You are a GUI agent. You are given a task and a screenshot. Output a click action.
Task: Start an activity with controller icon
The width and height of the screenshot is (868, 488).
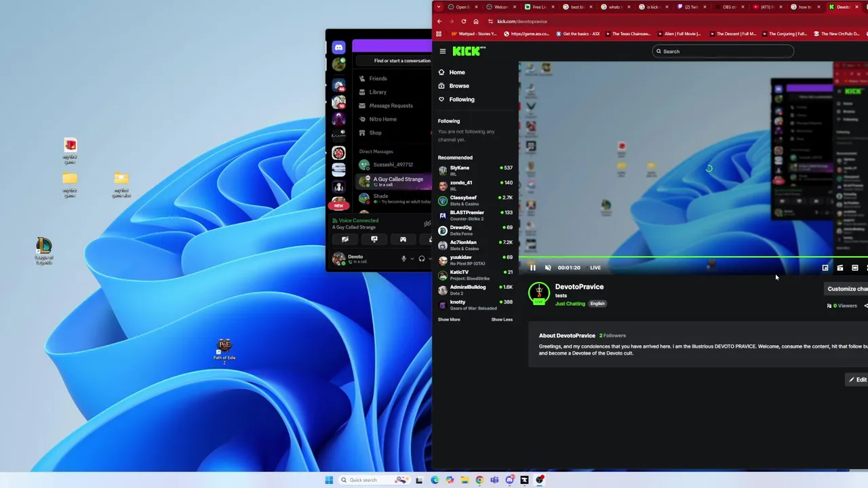[403, 239]
